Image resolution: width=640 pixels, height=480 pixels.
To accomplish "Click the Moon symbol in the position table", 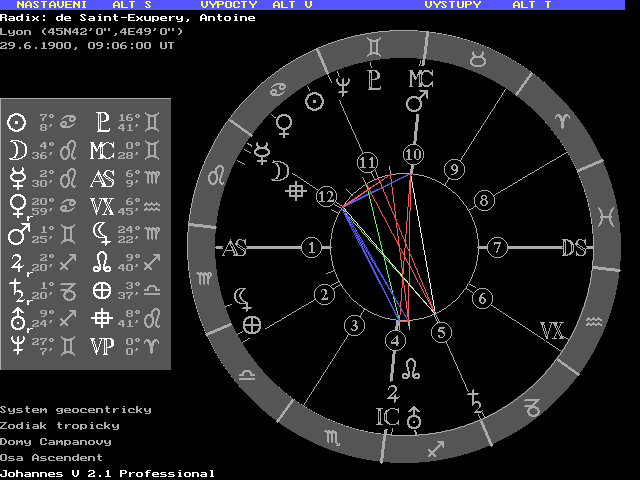I will click(16, 151).
